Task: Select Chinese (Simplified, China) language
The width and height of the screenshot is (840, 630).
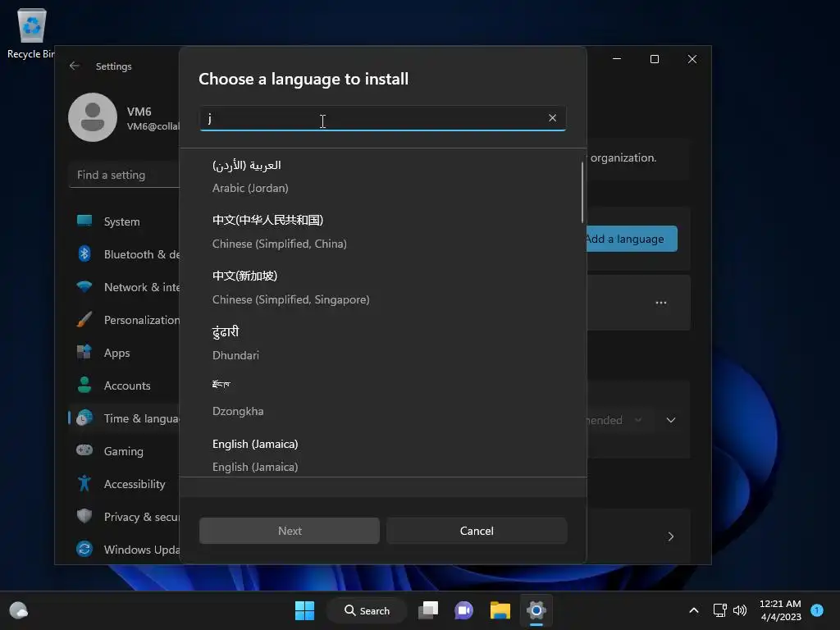Action: [382, 232]
